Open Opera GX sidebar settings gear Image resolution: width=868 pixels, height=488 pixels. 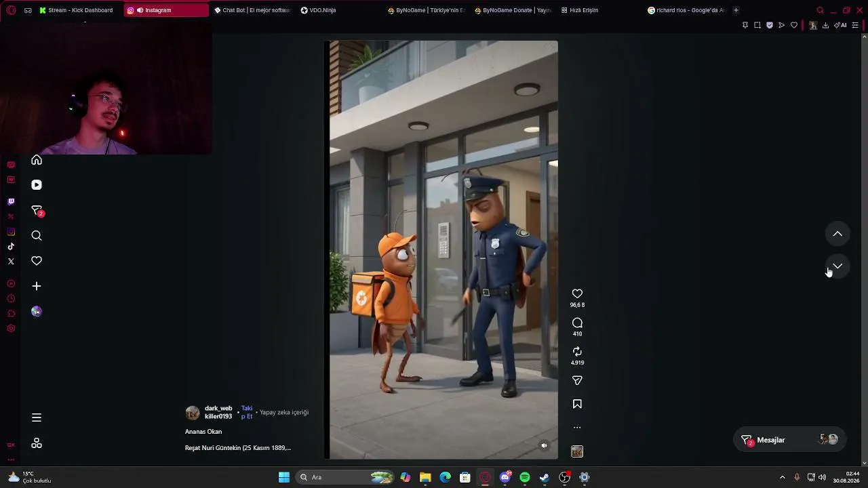(x=11, y=328)
